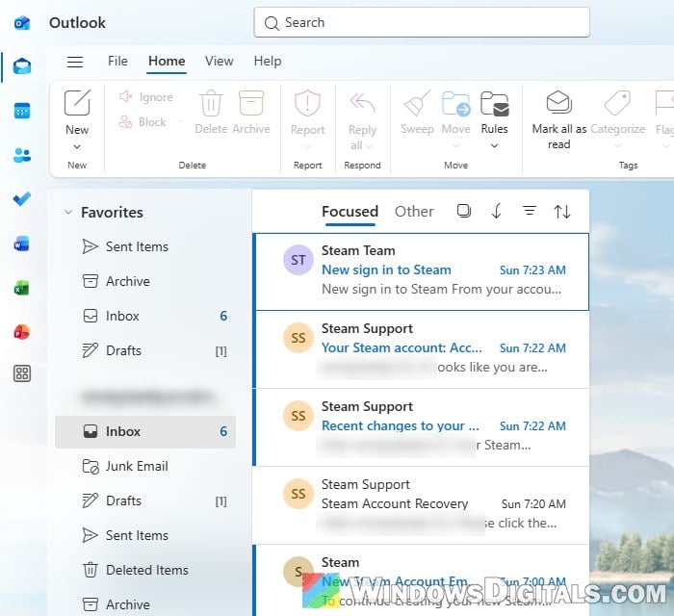Switch to the Focused inbox tab
Image resolution: width=674 pixels, height=616 pixels.
tap(350, 212)
